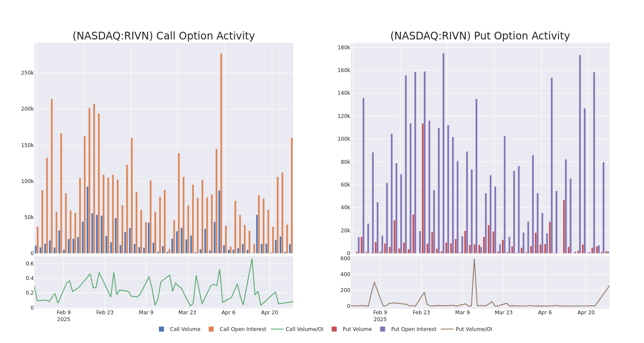The height and width of the screenshot is (343, 644).
Task: Click the 140k label on put chart axis
Action: click(344, 93)
